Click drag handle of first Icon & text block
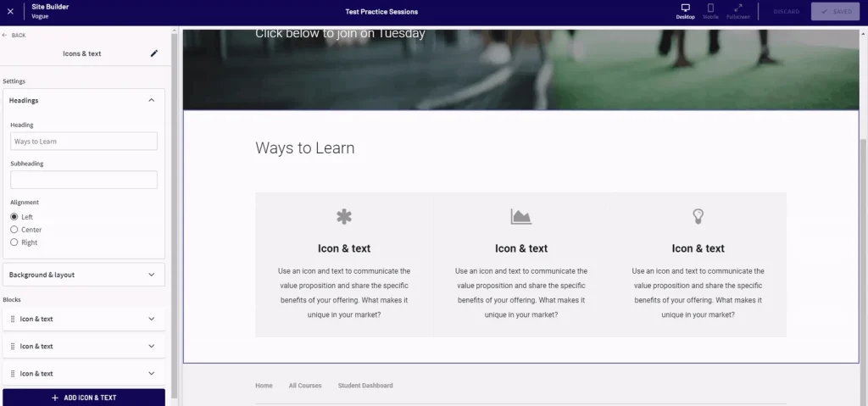The height and width of the screenshot is (406, 868). 13,320
